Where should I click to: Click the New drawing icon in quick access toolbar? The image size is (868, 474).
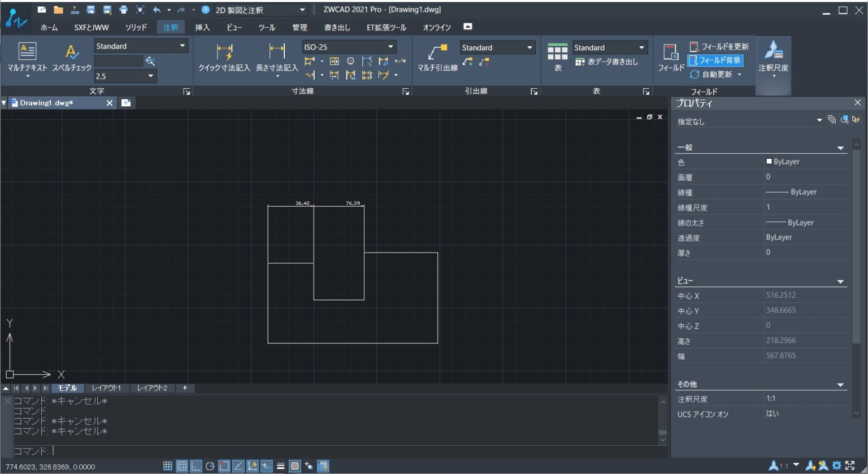click(42, 10)
